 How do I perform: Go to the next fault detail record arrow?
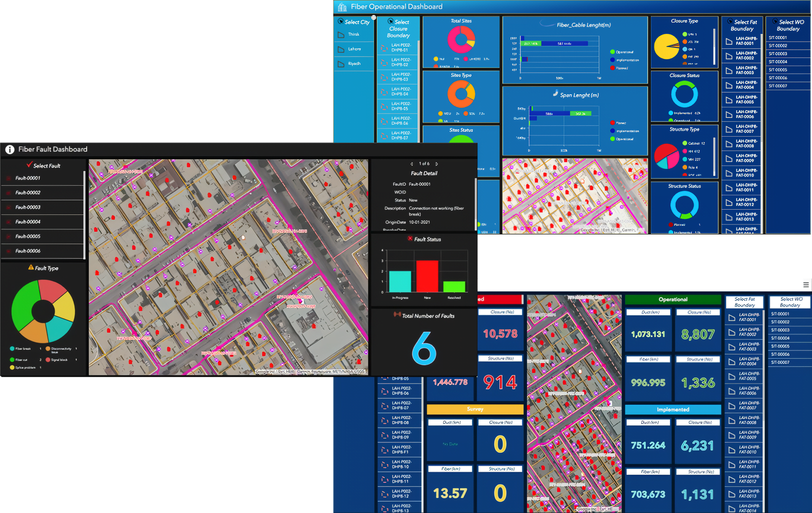[437, 164]
